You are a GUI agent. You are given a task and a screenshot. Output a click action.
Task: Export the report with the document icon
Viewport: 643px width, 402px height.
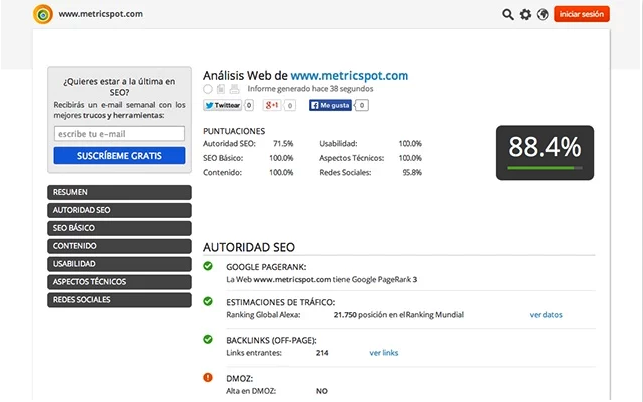pyautogui.click(x=221, y=89)
